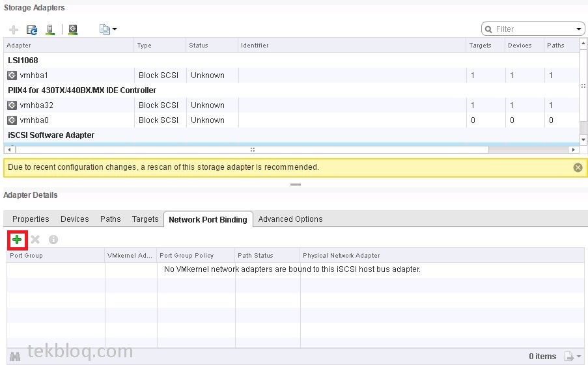Screen dimensions: 588x365
Task: Click the rescan adapter icon
Action: (73, 29)
